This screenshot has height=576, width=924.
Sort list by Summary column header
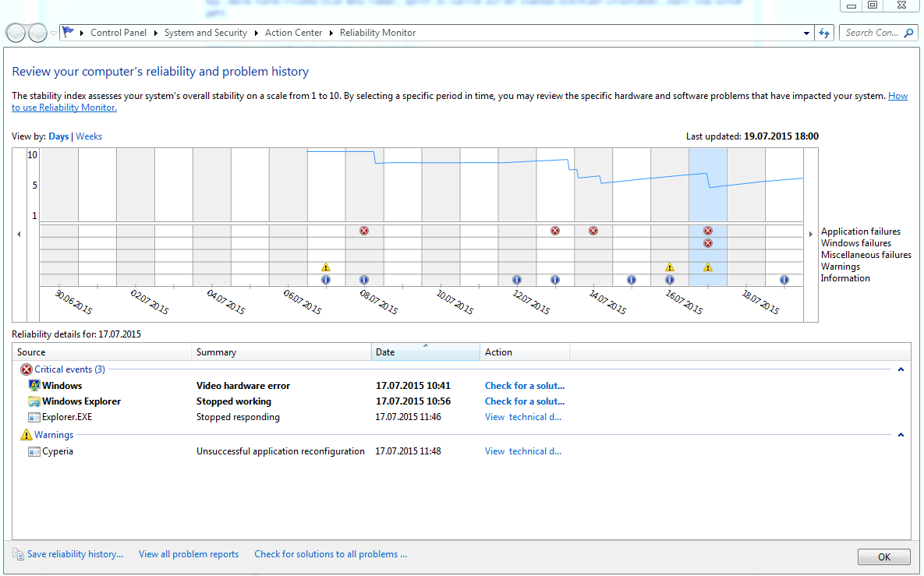point(281,352)
